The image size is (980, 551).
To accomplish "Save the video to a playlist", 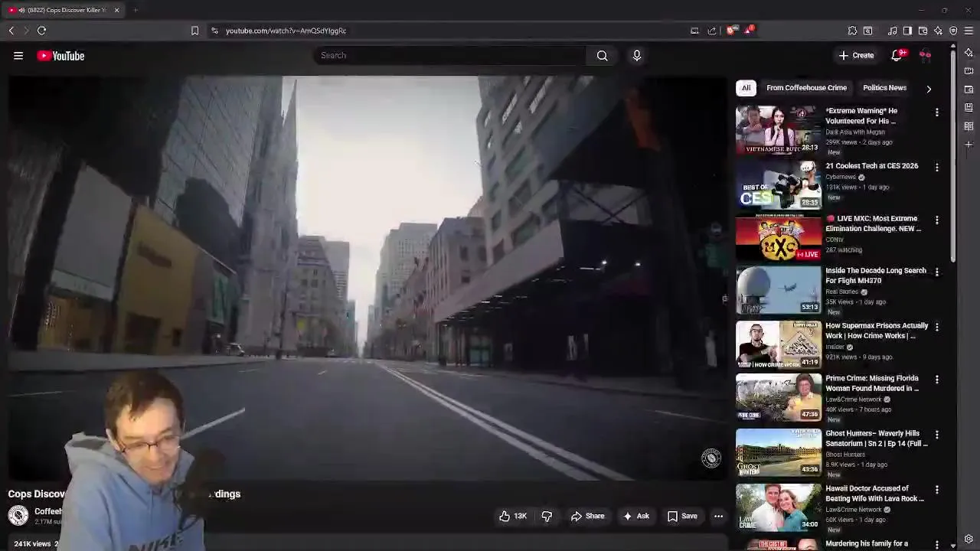I will (x=682, y=517).
